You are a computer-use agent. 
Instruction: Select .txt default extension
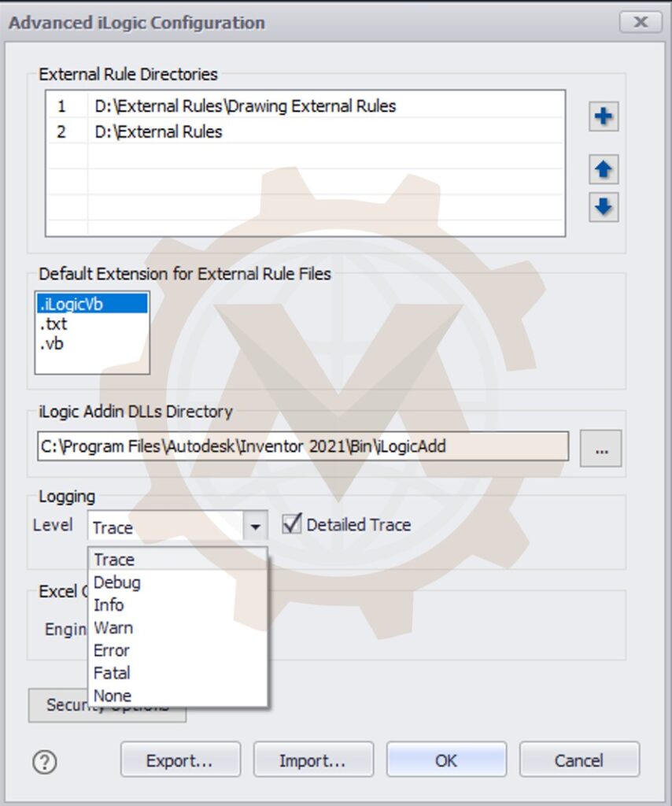(x=93, y=324)
